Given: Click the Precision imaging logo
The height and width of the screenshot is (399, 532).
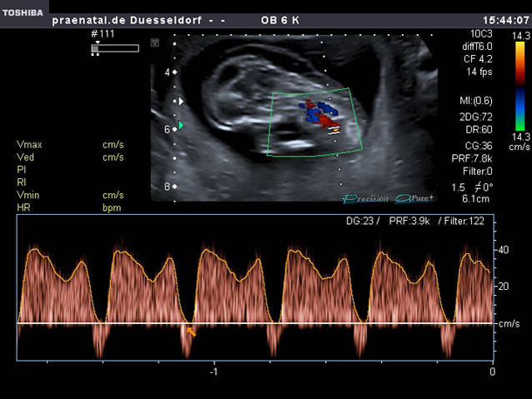Looking at the screenshot, I should tap(366, 198).
